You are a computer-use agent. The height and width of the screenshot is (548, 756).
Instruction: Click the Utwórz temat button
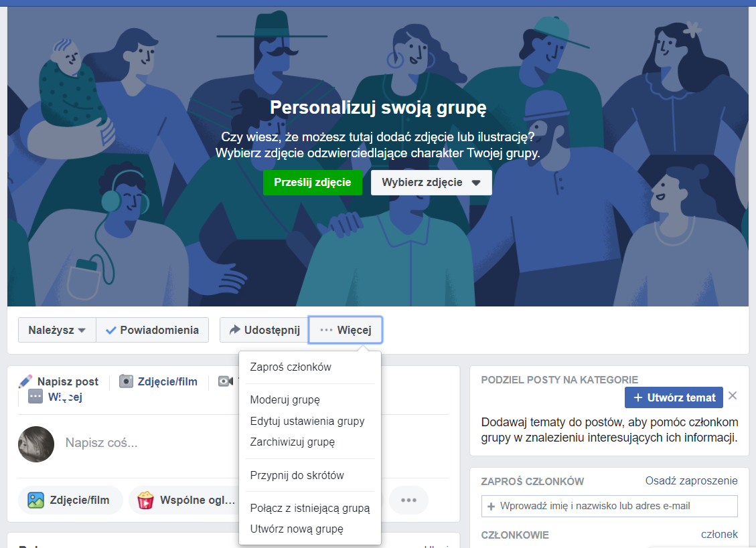(674, 397)
